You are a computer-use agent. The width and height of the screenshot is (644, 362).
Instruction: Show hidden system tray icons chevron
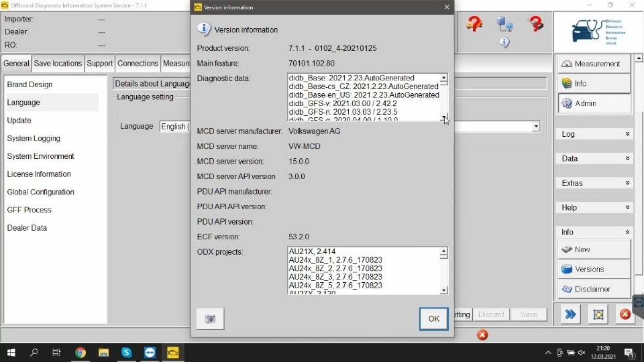pos(548,353)
